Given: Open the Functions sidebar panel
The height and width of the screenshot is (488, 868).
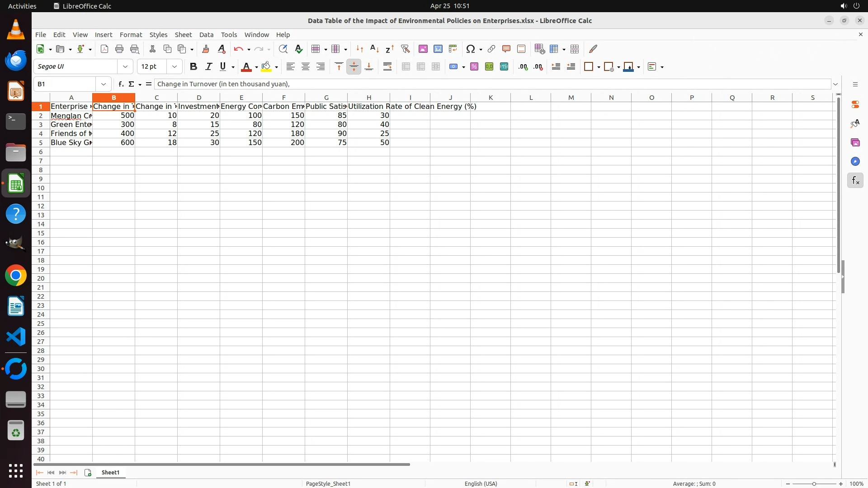Looking at the screenshot, I should [x=855, y=181].
